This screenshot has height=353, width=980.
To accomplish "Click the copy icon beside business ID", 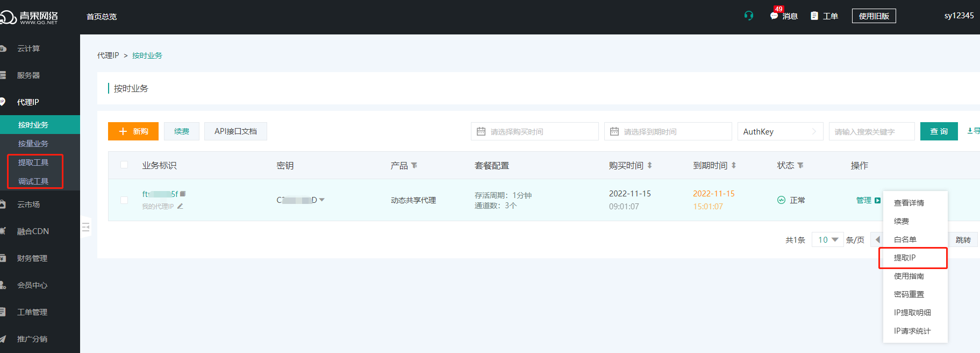I will (x=183, y=194).
